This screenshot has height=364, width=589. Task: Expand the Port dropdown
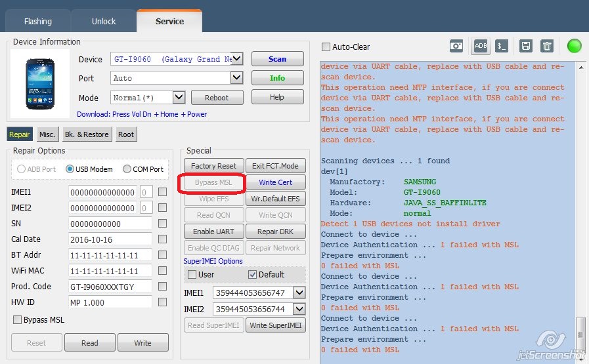236,77
